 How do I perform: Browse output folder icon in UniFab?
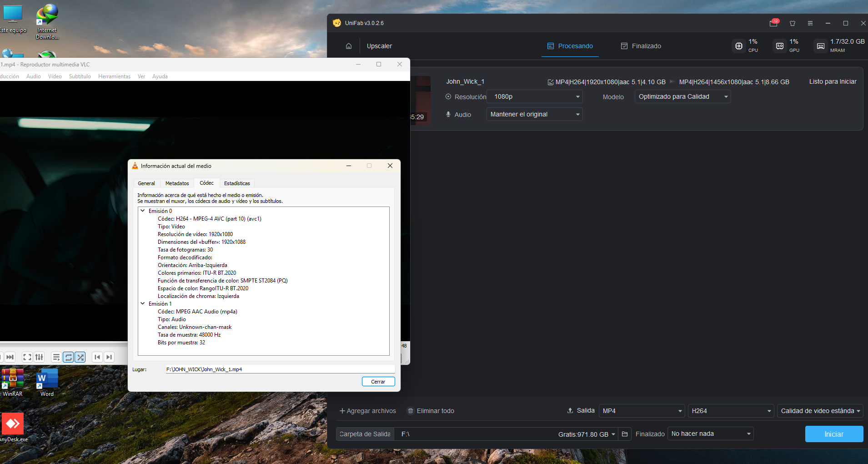click(x=625, y=434)
